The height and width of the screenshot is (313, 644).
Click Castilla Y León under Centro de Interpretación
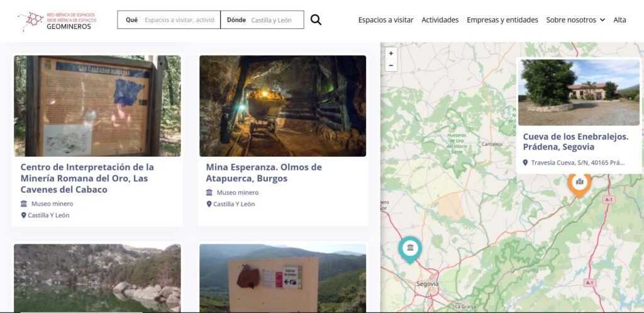pos(48,215)
